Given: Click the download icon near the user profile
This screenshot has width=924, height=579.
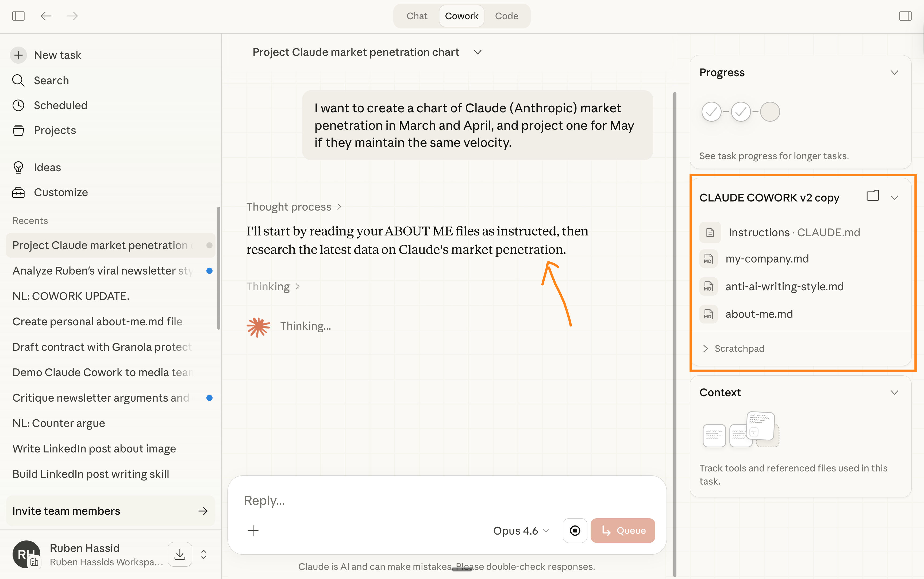Looking at the screenshot, I should 179,554.
